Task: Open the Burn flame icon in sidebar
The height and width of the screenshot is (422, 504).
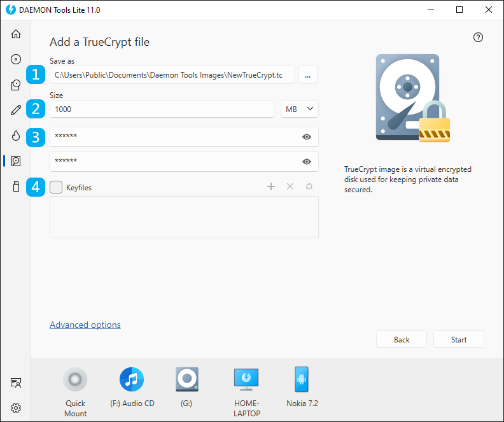Action: pyautogui.click(x=16, y=136)
